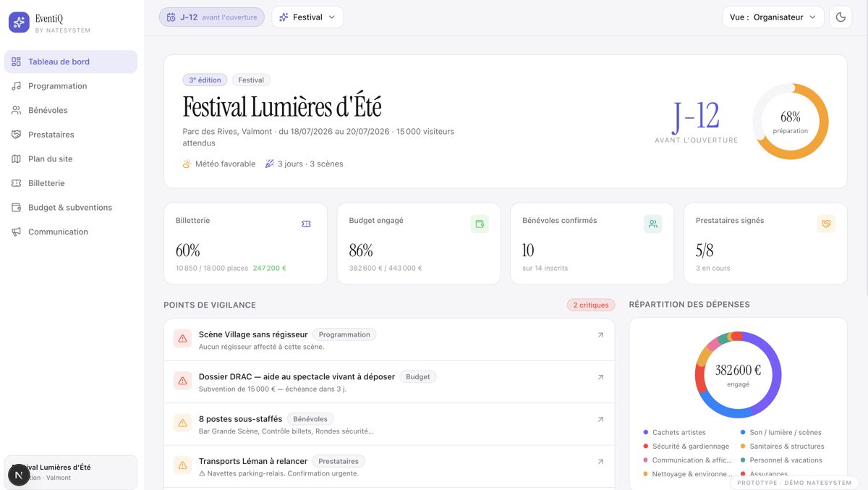Click red warning icon for Scène Village alert

pyautogui.click(x=182, y=339)
